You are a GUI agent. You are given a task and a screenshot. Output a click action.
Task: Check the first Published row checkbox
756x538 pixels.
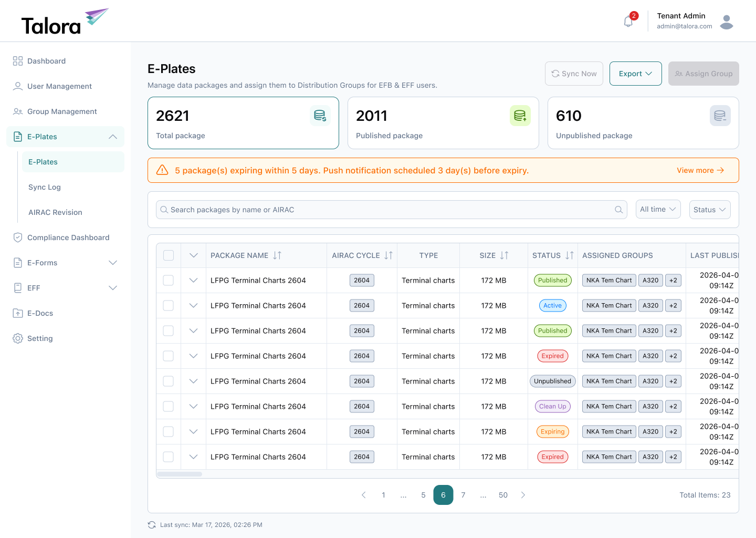(x=169, y=281)
